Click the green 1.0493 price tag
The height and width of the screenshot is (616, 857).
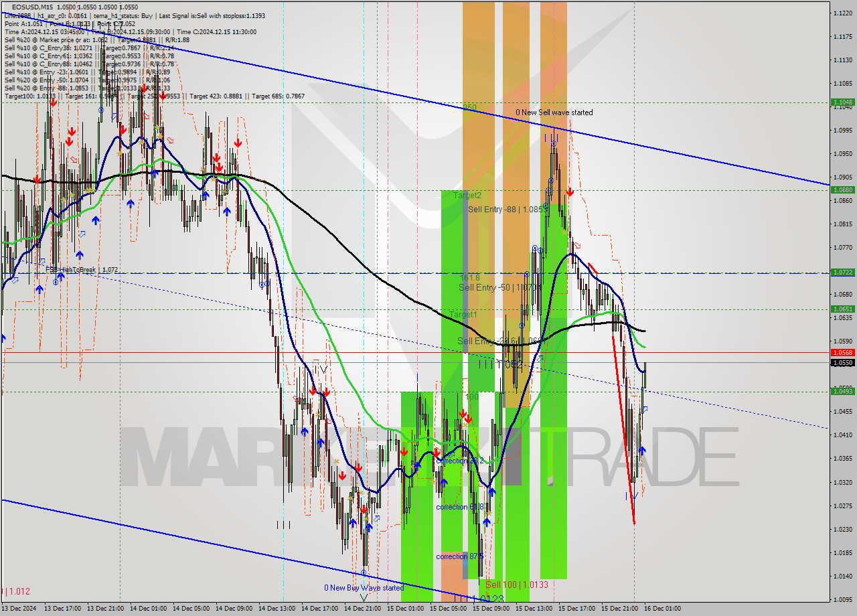point(842,392)
